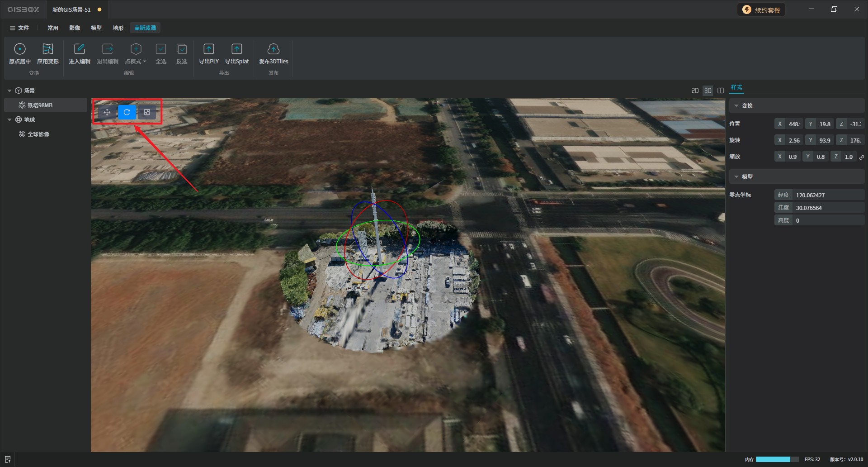868x467 pixels.
Task: Click the longitude (经度) input field
Action: (828, 195)
